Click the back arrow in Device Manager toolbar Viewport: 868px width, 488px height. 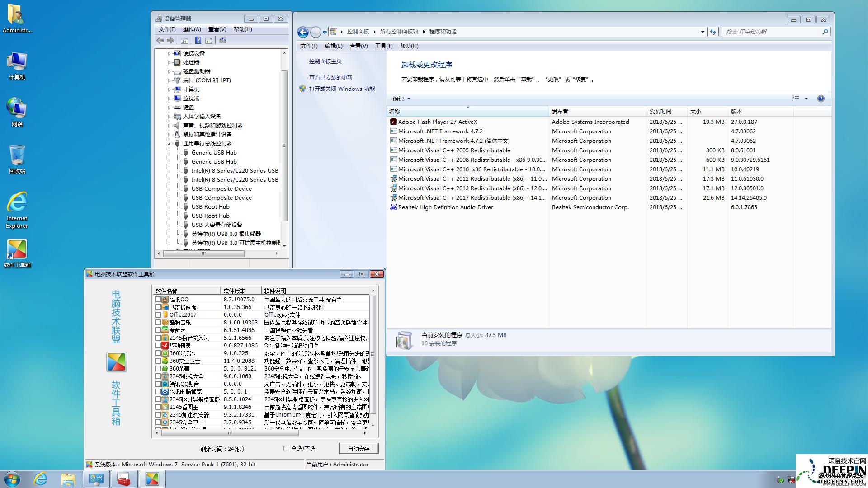(x=160, y=41)
